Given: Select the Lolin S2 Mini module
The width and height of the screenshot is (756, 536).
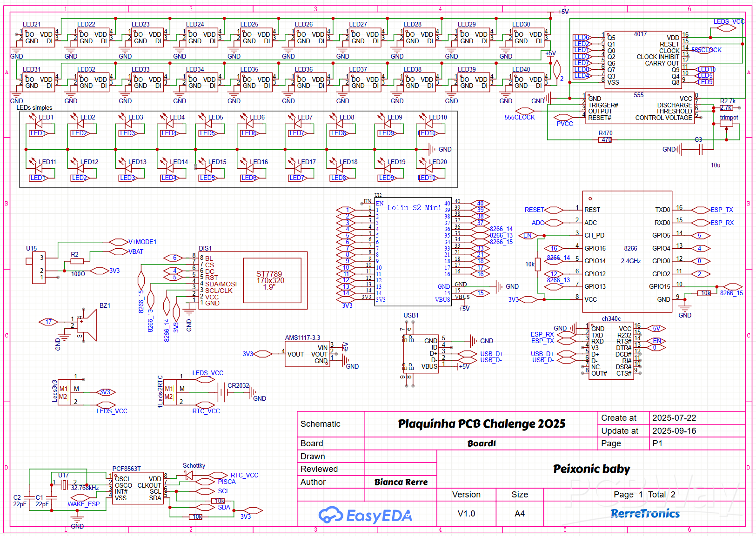Looking at the screenshot, I should [413, 251].
